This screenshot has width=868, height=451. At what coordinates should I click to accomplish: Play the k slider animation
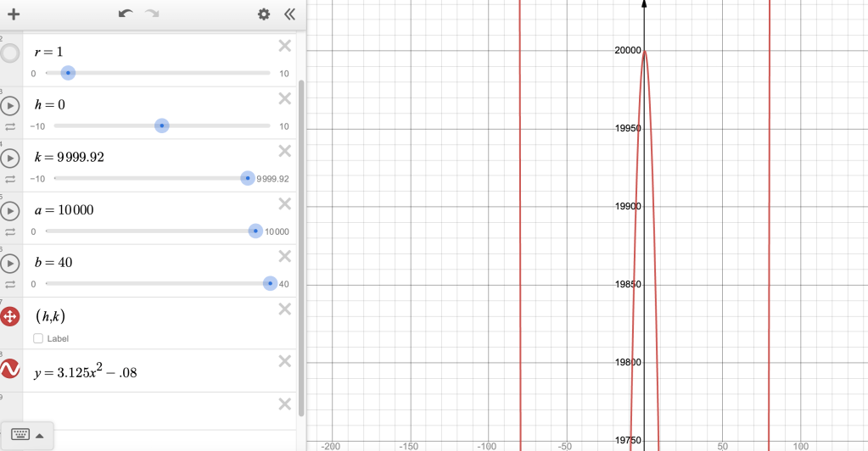coord(10,159)
